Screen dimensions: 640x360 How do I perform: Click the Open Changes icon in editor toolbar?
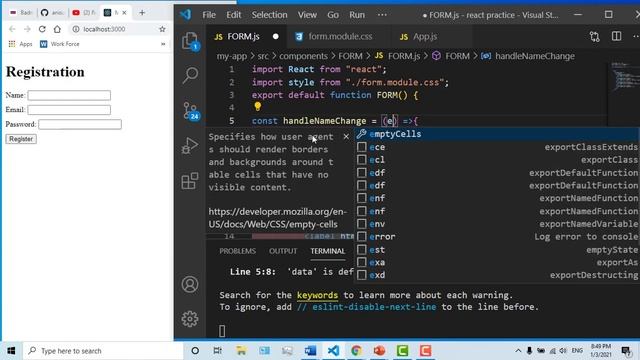click(x=595, y=37)
